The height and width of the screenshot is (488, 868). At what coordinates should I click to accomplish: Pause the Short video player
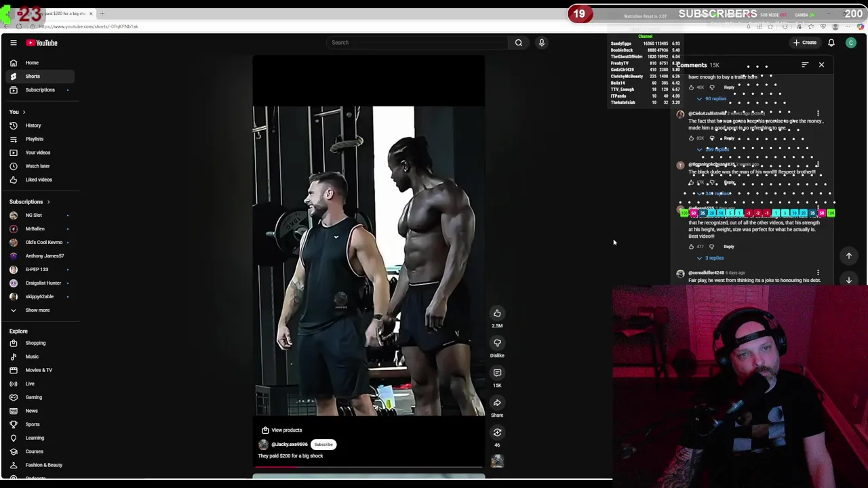point(369,261)
